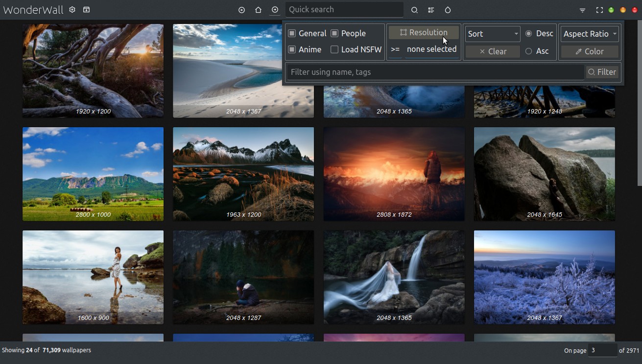This screenshot has width=642, height=364.
Task: Uncheck the General category checkbox
Action: [x=292, y=33]
